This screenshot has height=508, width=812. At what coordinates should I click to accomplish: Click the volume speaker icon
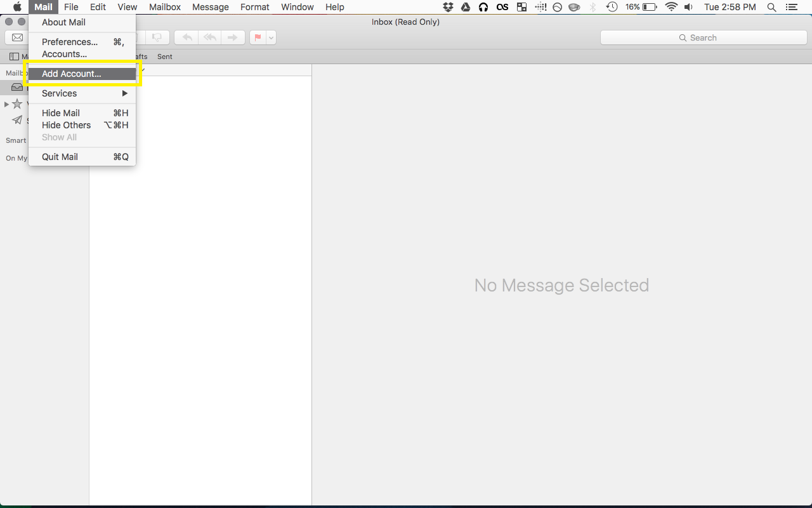tap(689, 7)
